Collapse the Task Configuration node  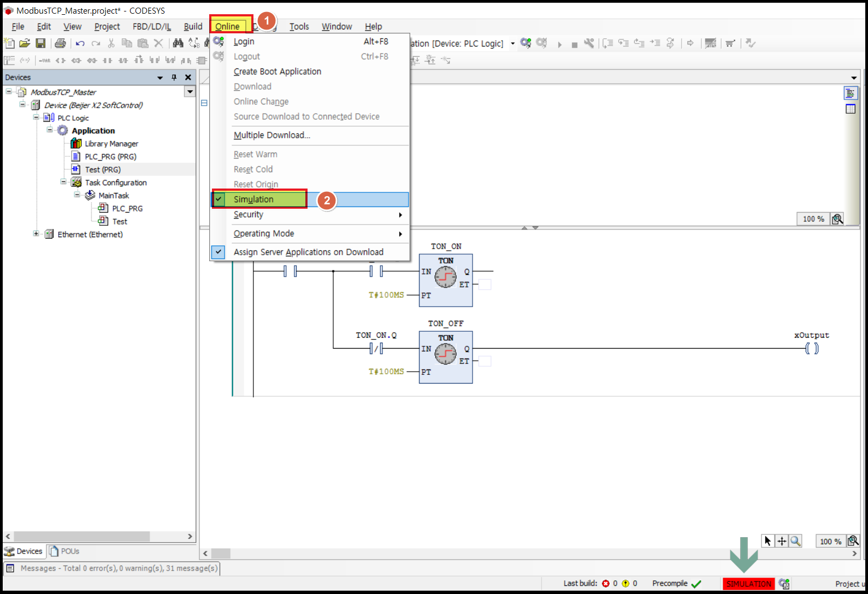63,182
